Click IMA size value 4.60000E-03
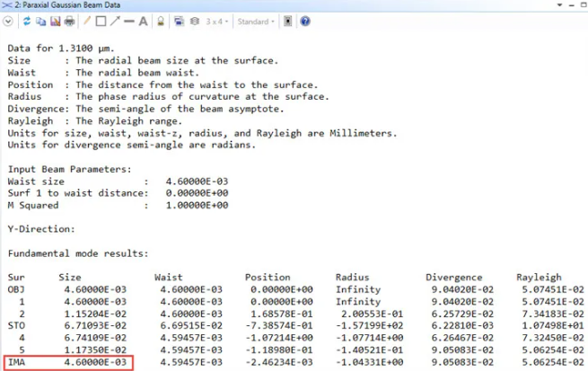 pos(95,362)
